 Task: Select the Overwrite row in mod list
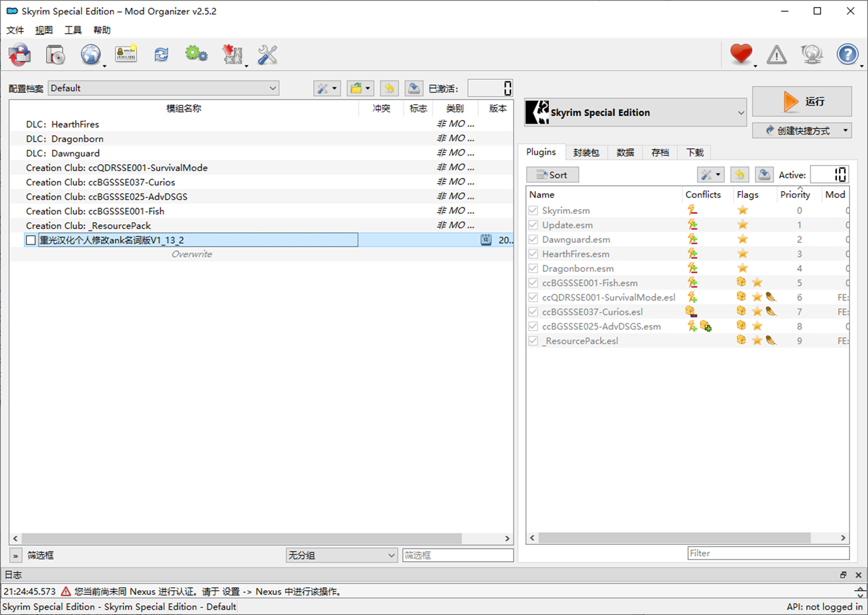tap(261, 254)
